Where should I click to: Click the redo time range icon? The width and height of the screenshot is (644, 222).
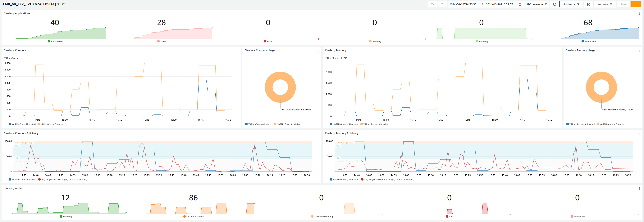442,4
